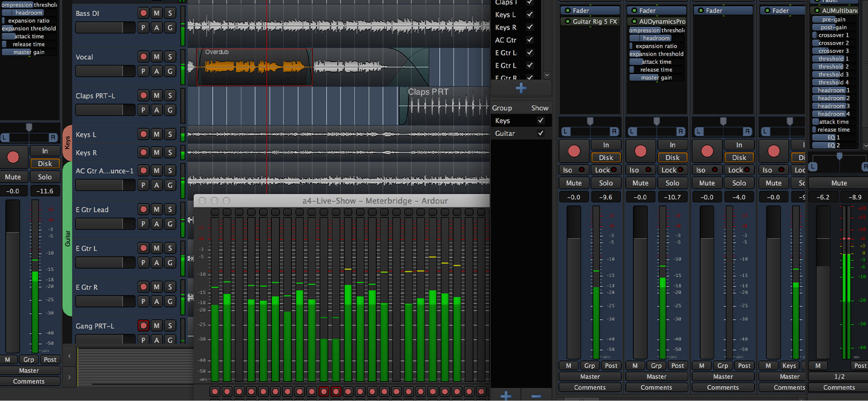The height and width of the screenshot is (401, 868).
Task: Arm record on Keys R track
Action: click(143, 152)
